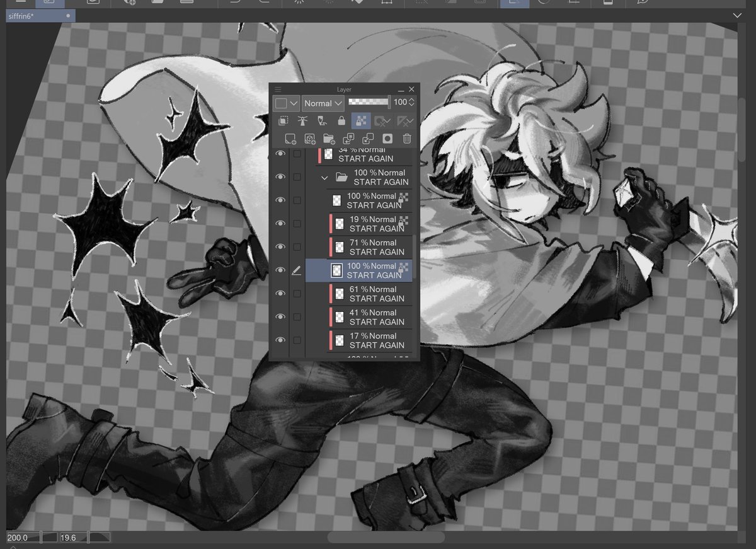Close the siffrin6* tab via its dot
This screenshot has width=756, height=549.
point(68,16)
